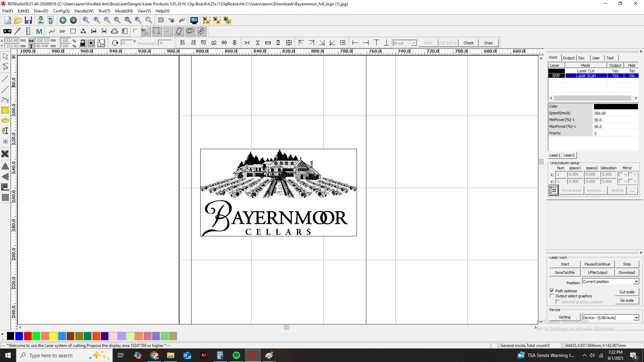Image resolution: width=644 pixels, height=362 pixels.
Task: Click the gear settings toolbar icon
Action: 201,32
